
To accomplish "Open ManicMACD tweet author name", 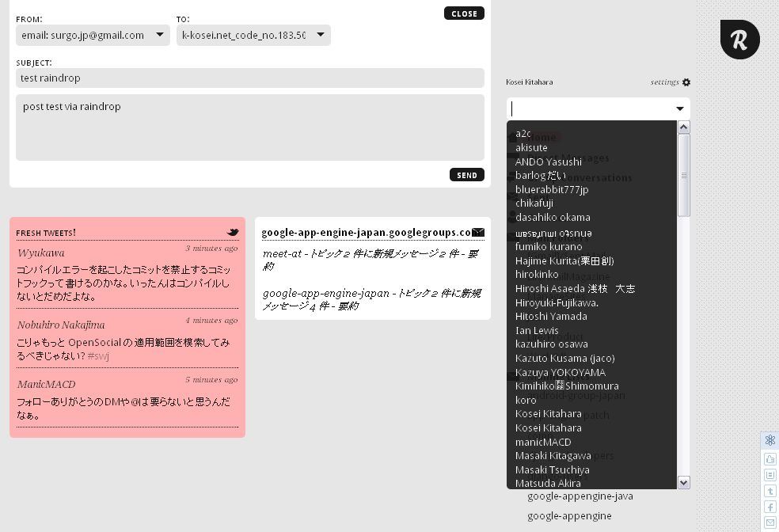I will (46, 385).
